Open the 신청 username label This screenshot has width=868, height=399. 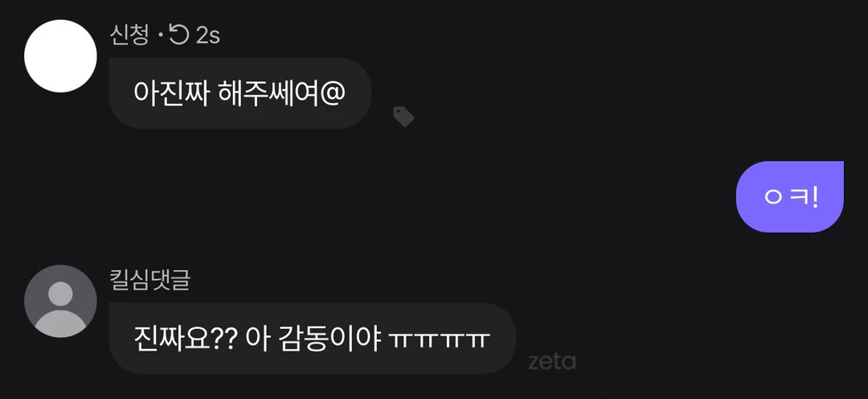click(x=129, y=36)
